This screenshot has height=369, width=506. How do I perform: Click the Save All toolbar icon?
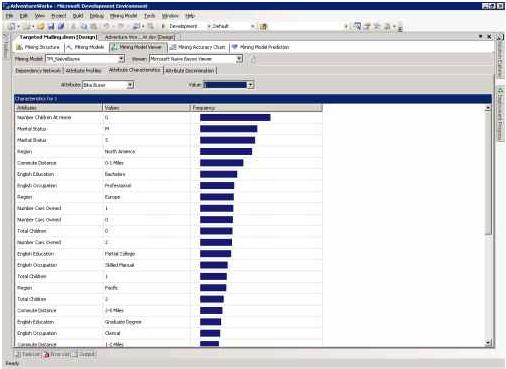click(61, 26)
